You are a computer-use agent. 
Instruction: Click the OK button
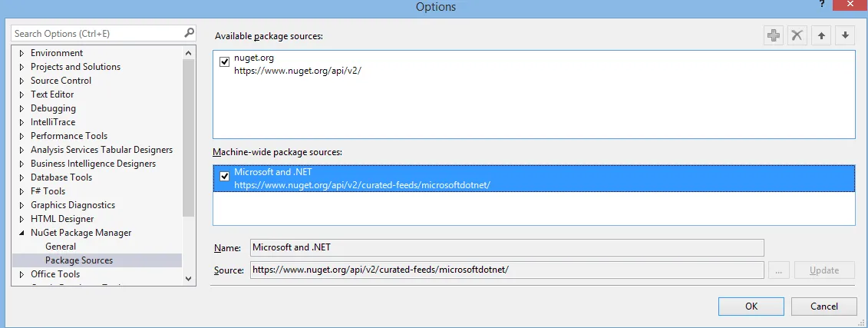[x=751, y=306]
